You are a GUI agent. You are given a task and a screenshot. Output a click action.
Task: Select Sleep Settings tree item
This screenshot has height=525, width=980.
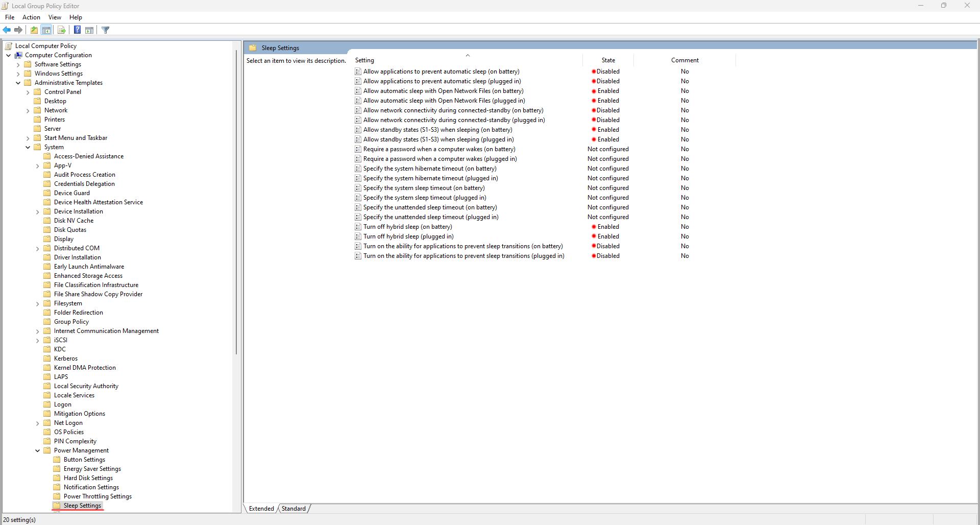(82, 506)
